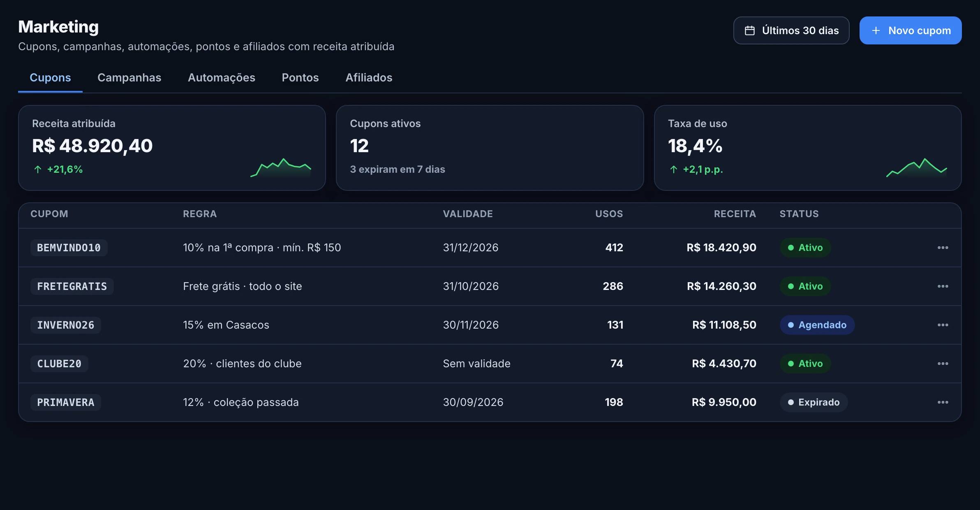Click the R$ 48.920,40 revenue value
Viewport: 980px width, 510px height.
tap(92, 146)
